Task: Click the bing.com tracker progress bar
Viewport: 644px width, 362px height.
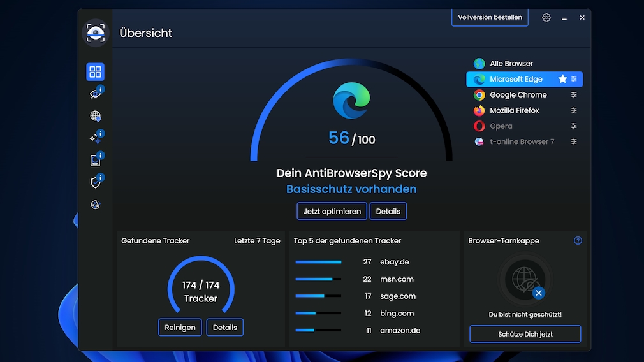Action: point(318,313)
